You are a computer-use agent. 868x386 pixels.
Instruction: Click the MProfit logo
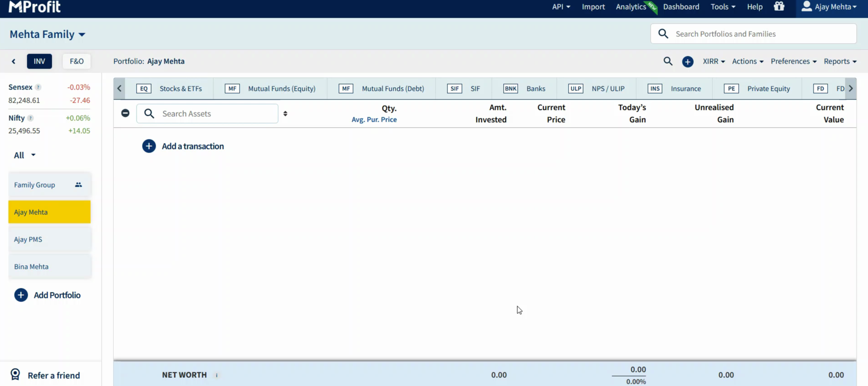click(x=34, y=6)
